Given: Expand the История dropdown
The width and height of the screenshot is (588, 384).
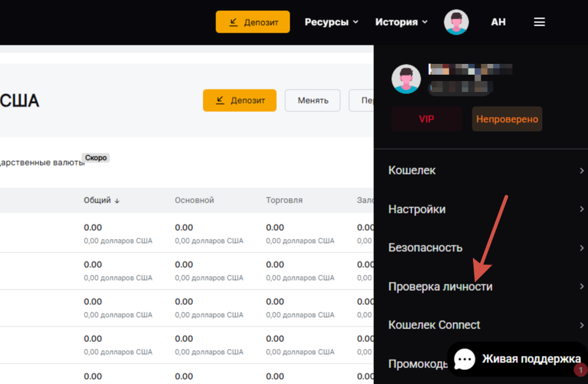Looking at the screenshot, I should 401,22.
